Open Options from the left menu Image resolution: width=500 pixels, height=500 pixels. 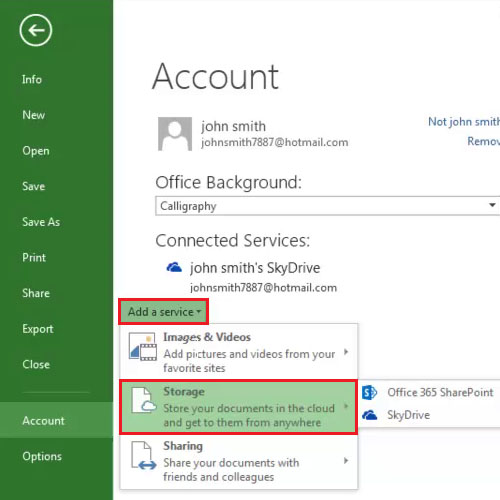42,456
